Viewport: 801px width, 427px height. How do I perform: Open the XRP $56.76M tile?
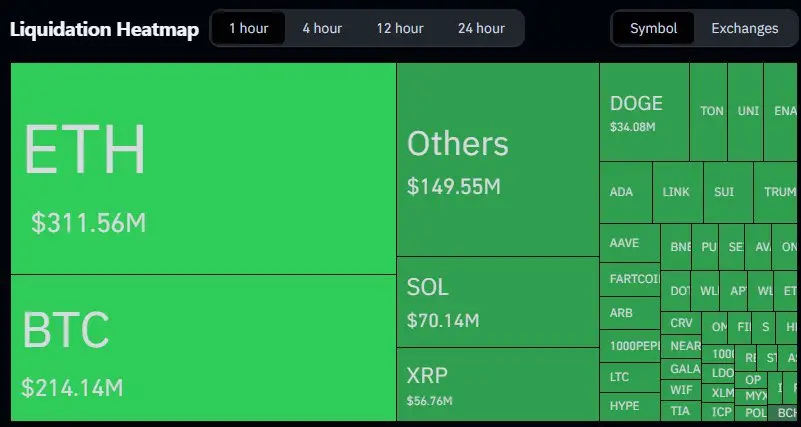[x=497, y=385]
